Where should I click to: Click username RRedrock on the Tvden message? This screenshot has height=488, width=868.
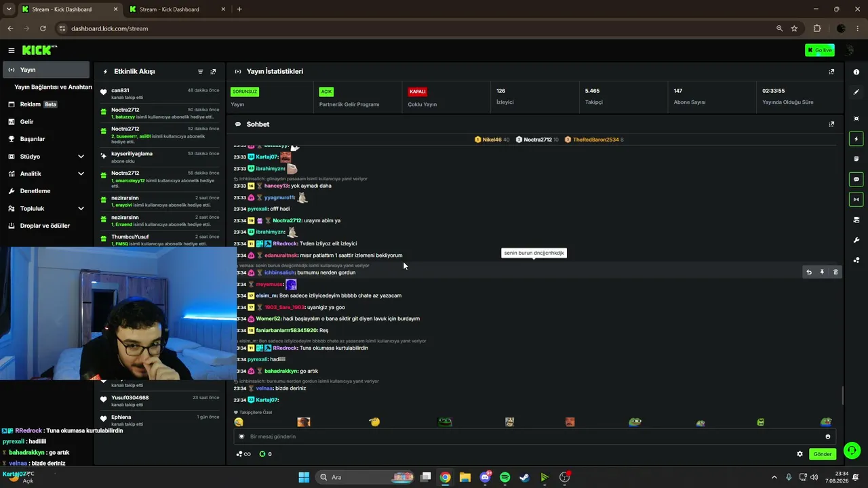(285, 244)
